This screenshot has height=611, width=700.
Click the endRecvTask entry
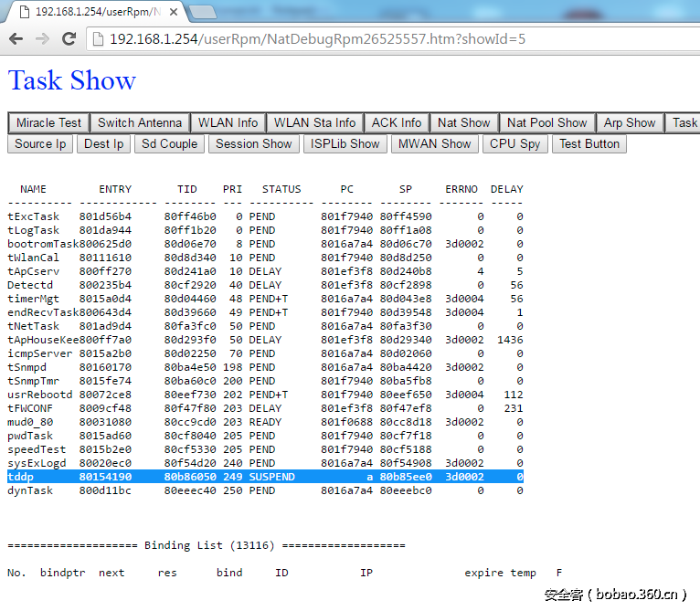click(43, 312)
